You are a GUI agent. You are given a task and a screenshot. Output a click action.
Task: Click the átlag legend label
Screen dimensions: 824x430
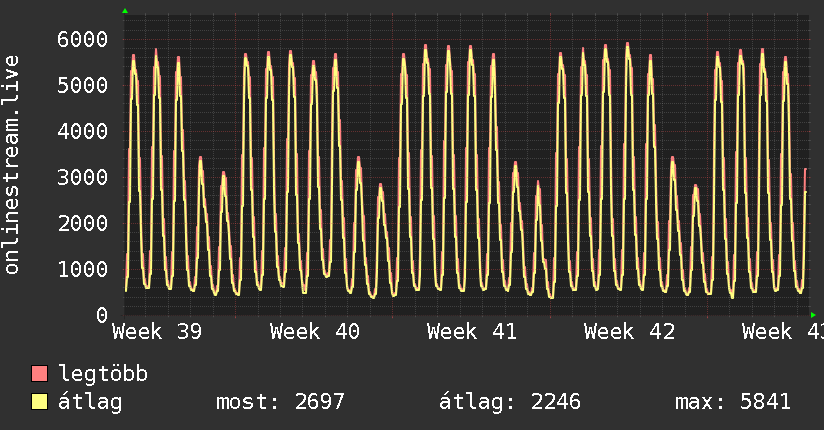(90, 402)
